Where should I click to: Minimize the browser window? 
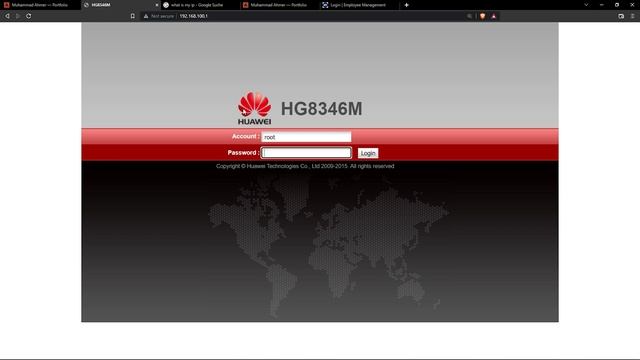[x=602, y=5]
